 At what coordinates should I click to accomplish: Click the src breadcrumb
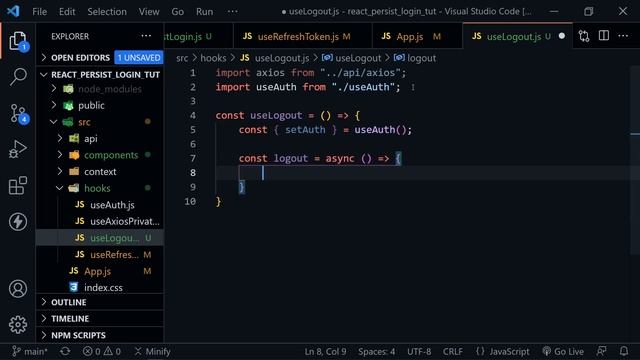(182, 58)
